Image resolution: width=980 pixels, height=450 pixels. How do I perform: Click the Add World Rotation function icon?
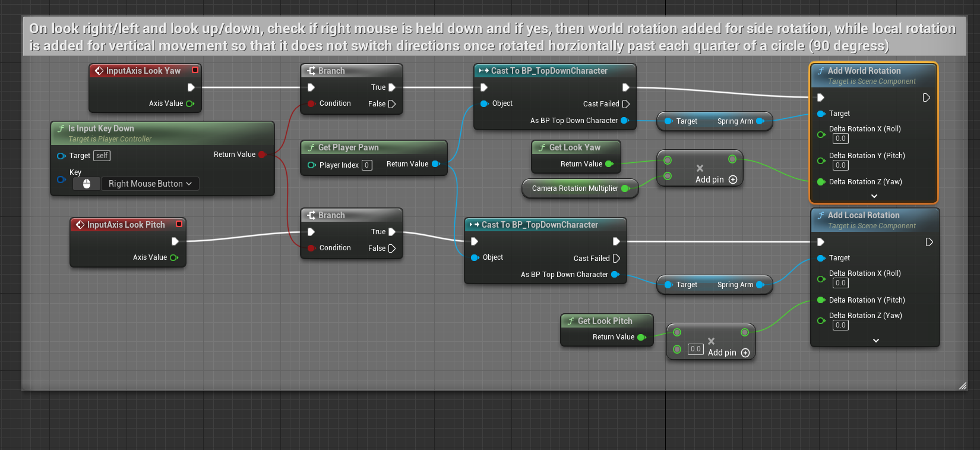tap(821, 71)
